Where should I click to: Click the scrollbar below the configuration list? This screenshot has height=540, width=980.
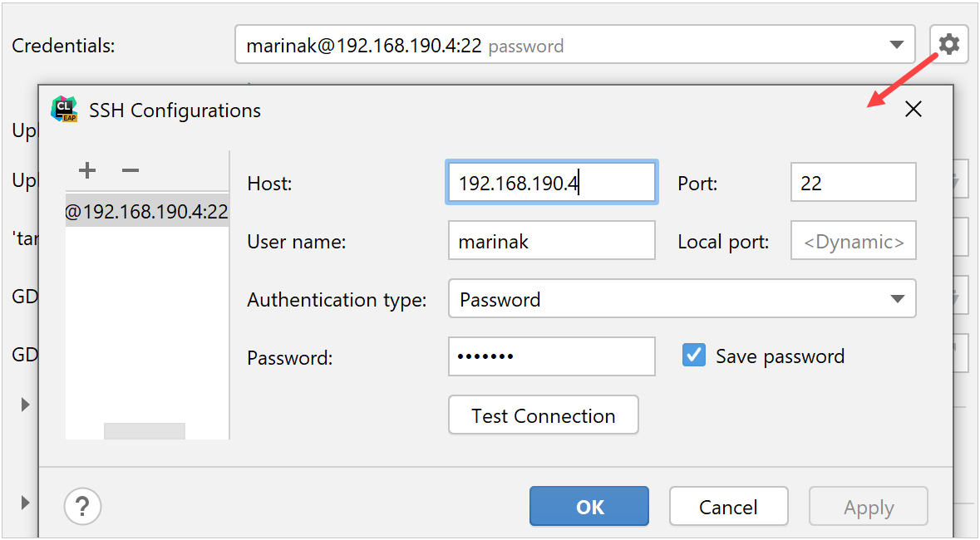click(145, 429)
